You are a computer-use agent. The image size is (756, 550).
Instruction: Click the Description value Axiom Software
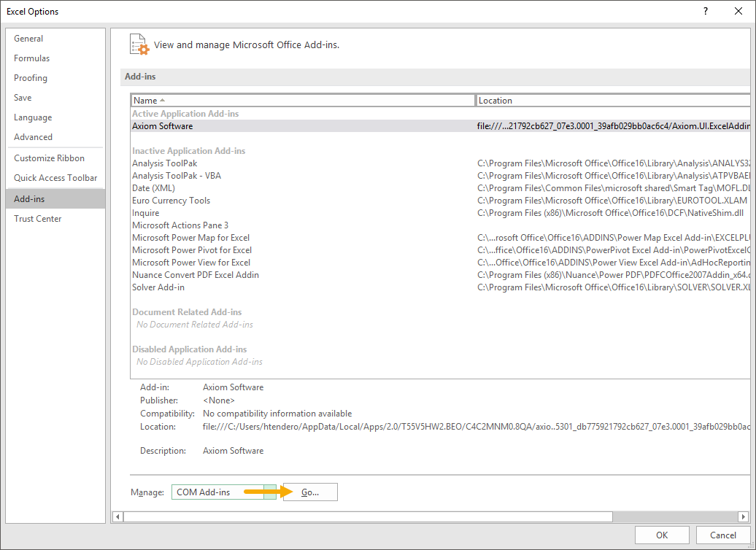(x=234, y=451)
